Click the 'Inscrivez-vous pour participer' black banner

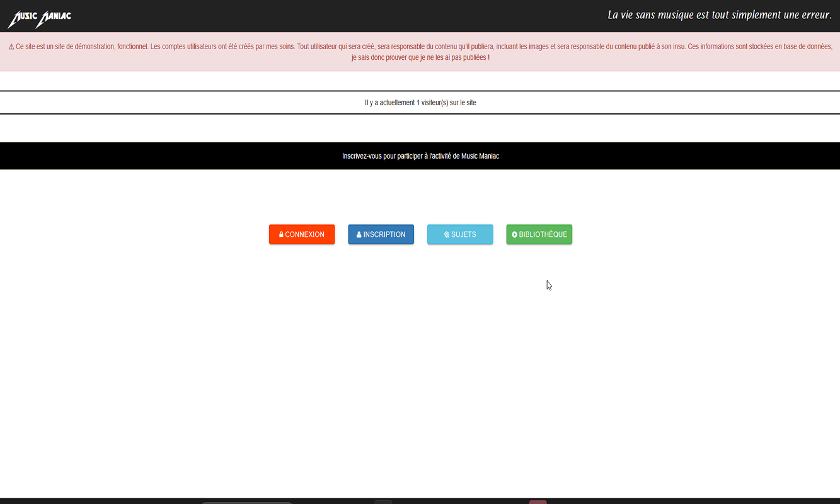[x=420, y=156]
